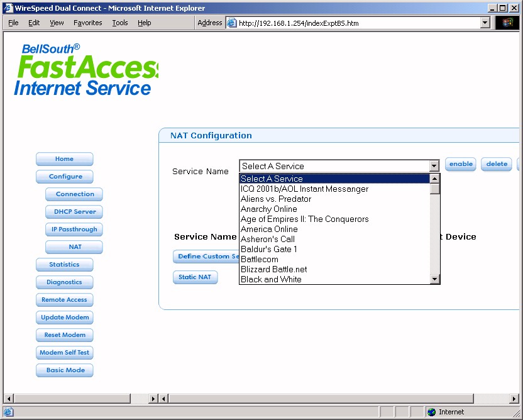
Task: Select Aliens vs. Predator service
Action: 334,199
